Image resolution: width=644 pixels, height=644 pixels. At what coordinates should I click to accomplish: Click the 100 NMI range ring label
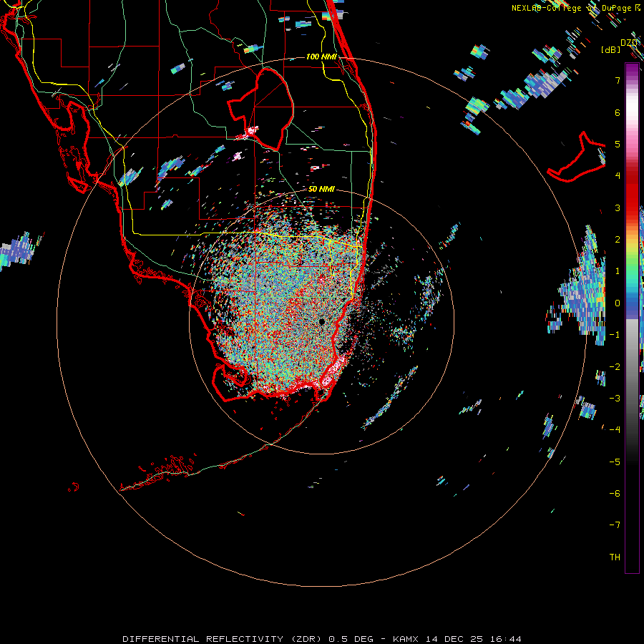tap(321, 57)
